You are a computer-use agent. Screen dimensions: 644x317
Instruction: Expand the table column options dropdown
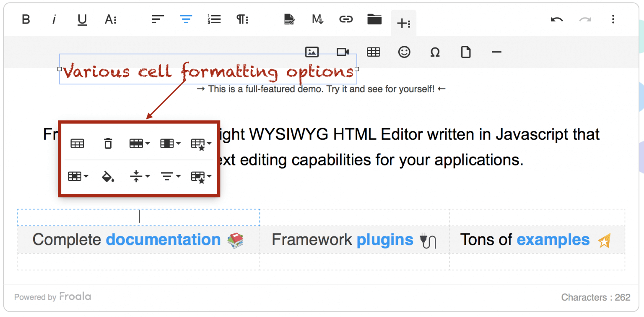tap(170, 144)
